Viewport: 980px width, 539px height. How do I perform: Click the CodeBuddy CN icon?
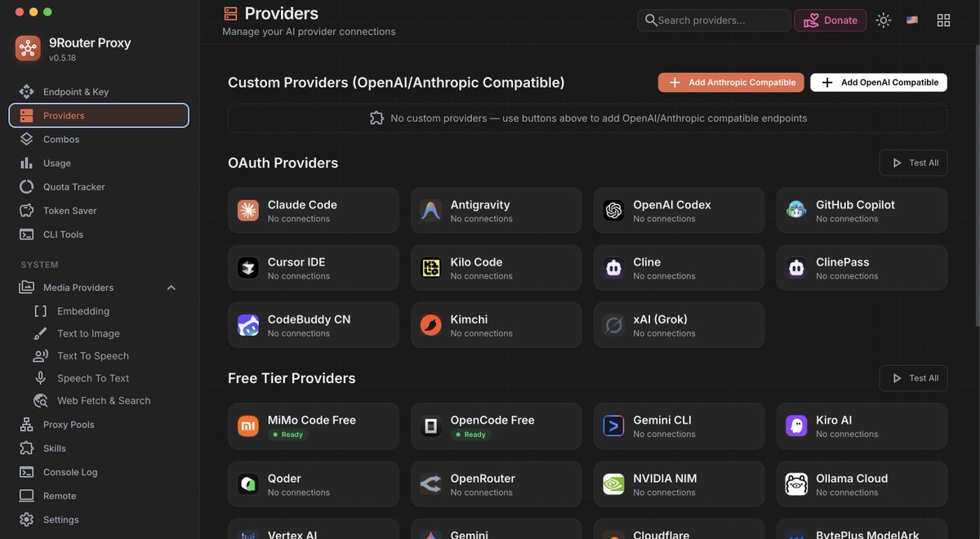pyautogui.click(x=248, y=325)
